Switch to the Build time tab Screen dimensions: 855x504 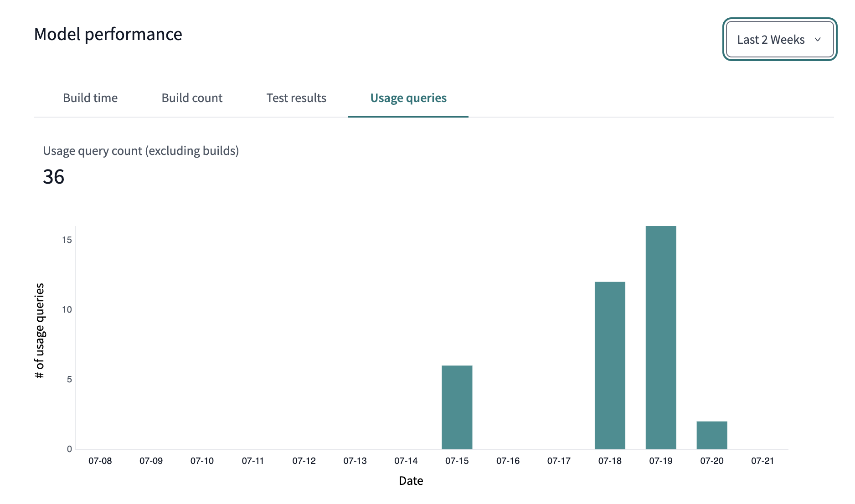[x=90, y=98]
